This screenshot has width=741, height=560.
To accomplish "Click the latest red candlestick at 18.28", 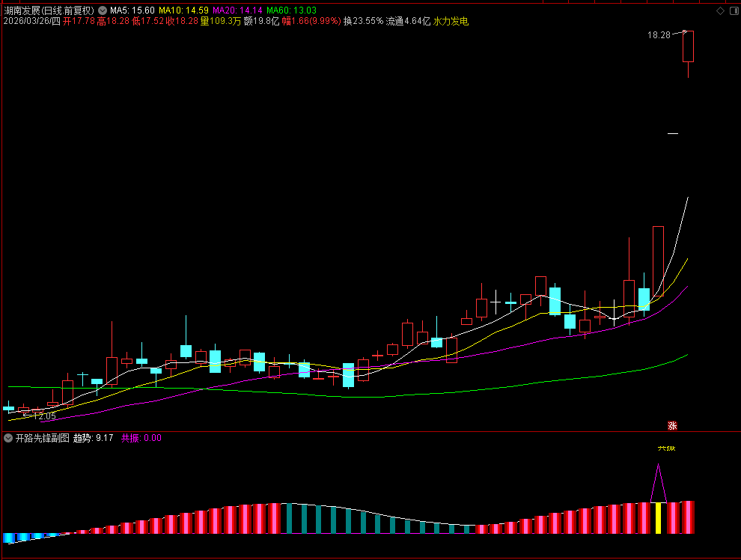I will coord(688,46).
